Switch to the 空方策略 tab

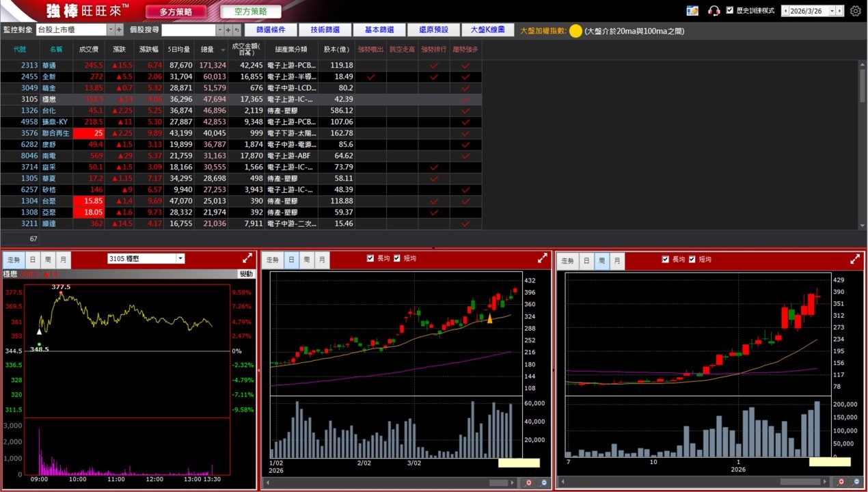pyautogui.click(x=251, y=12)
